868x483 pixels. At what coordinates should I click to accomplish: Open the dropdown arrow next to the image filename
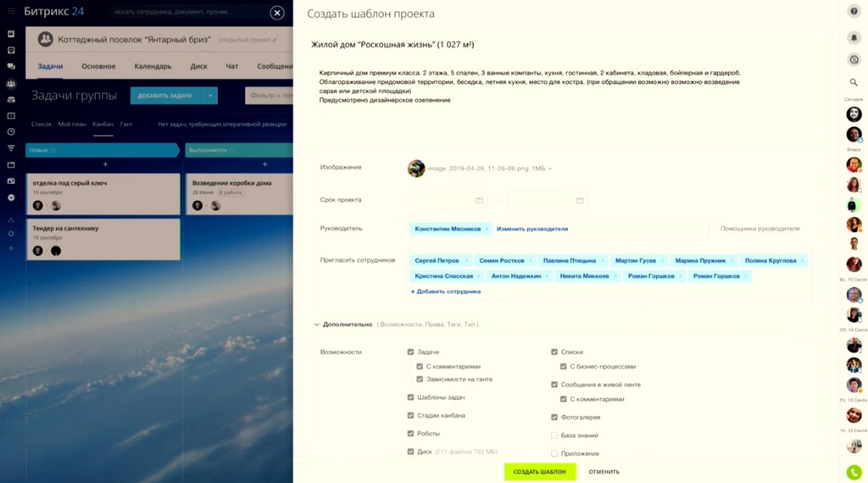click(549, 169)
